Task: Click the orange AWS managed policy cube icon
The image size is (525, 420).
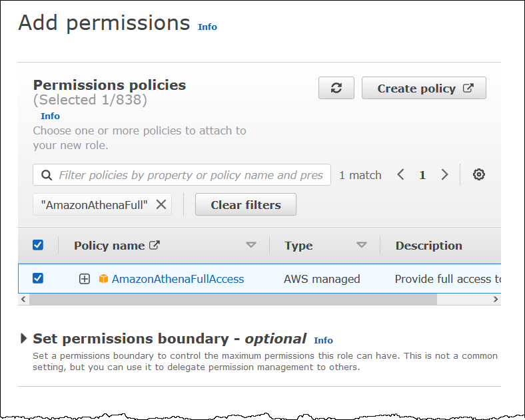Action: [x=103, y=279]
